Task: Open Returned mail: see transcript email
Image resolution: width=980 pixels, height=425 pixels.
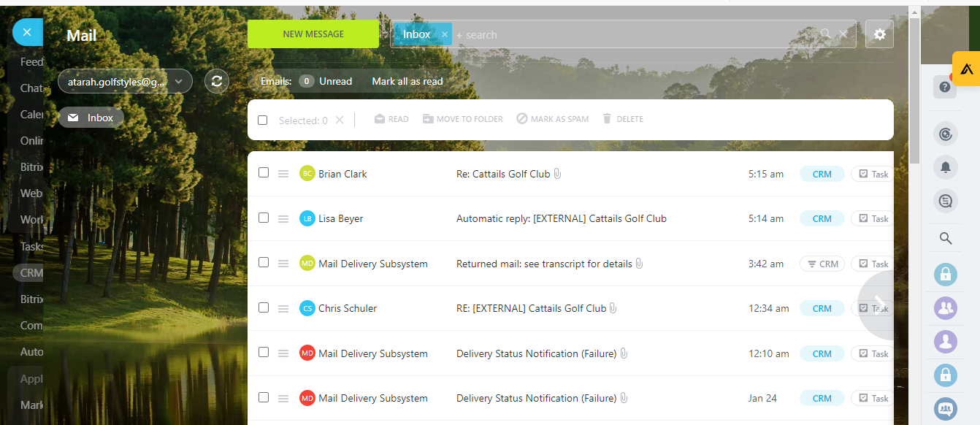Action: click(544, 264)
